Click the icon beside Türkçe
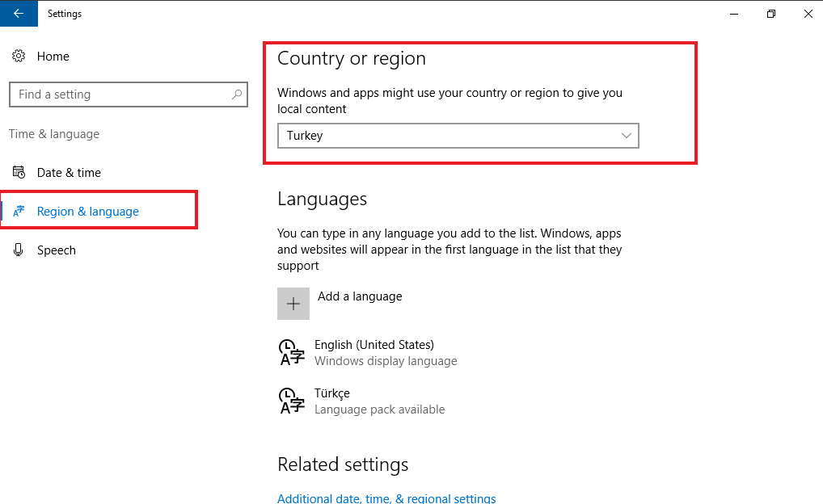Image resolution: width=823 pixels, height=504 pixels. [292, 401]
